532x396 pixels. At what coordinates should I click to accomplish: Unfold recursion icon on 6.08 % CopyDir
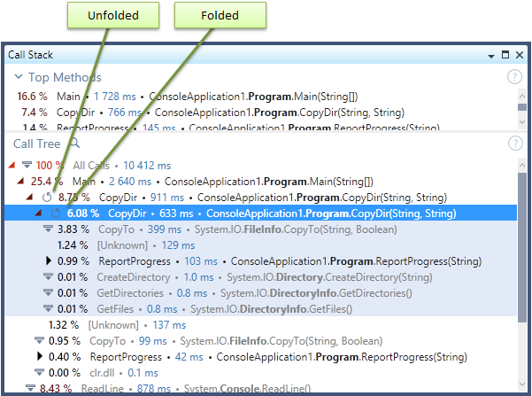click(x=55, y=213)
